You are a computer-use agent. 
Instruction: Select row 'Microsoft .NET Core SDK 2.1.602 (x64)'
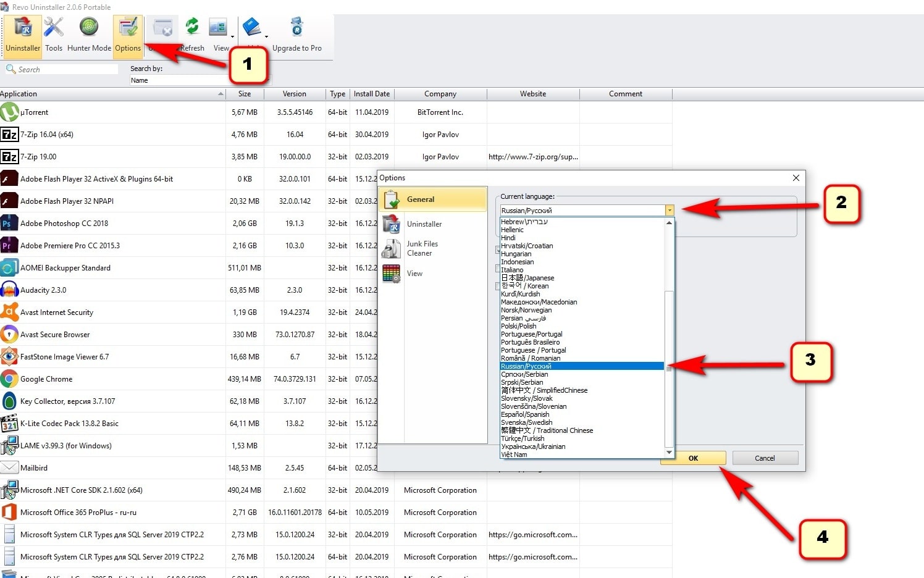[82, 490]
